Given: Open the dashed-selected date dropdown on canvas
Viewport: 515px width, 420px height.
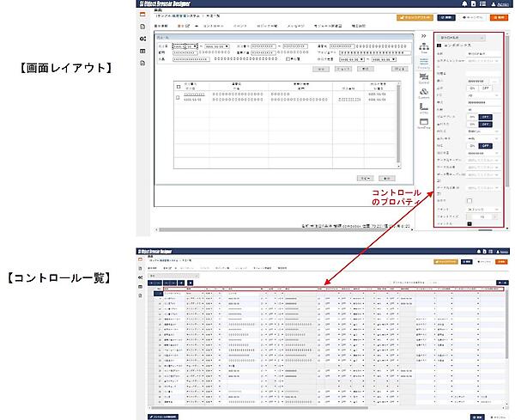Looking at the screenshot, I should click(x=185, y=46).
